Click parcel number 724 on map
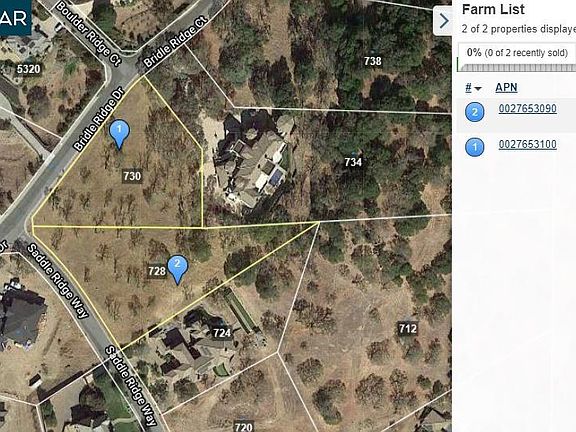Viewport: 576px width, 432px height. [x=222, y=333]
